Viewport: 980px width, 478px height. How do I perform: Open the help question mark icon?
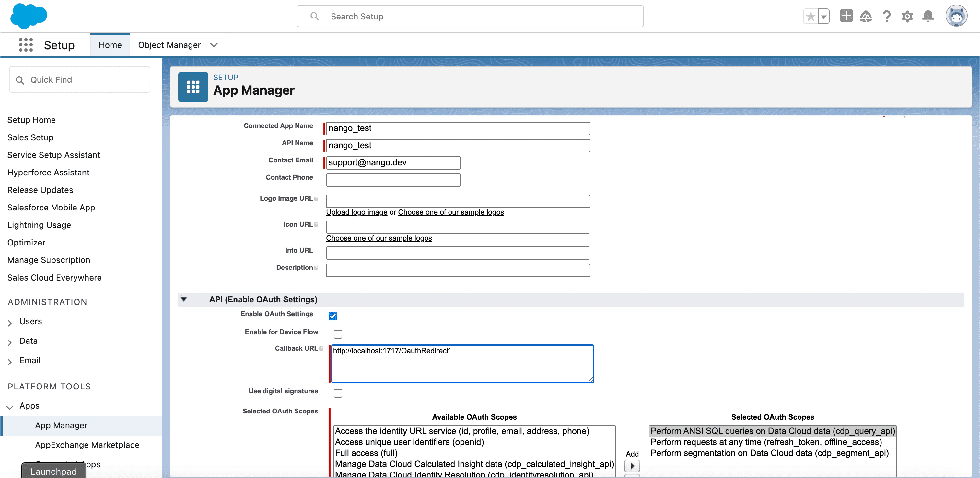[886, 16]
